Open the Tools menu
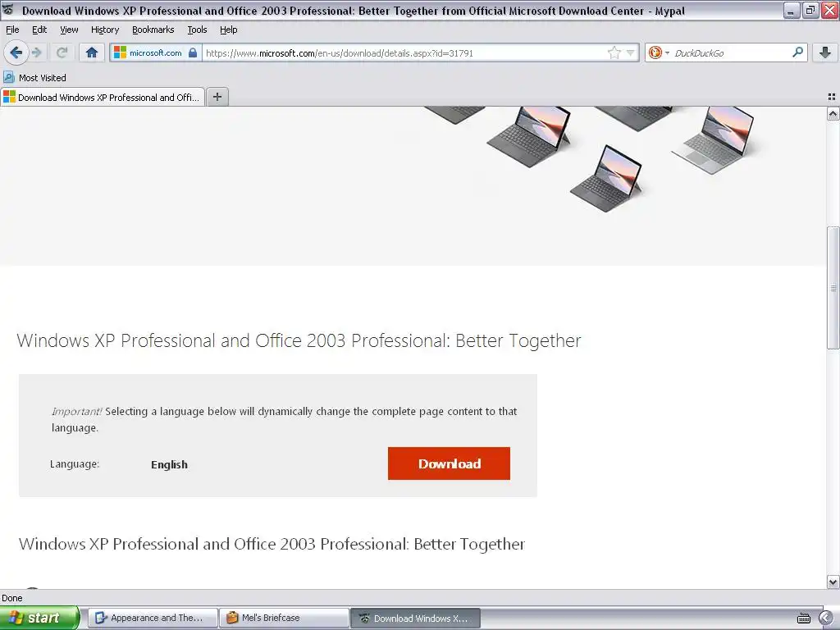 pyautogui.click(x=197, y=30)
